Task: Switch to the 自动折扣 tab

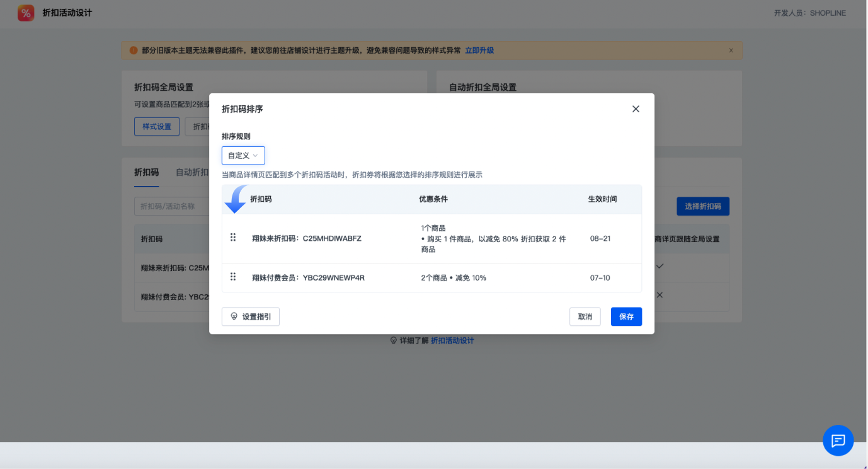Action: pyautogui.click(x=192, y=172)
